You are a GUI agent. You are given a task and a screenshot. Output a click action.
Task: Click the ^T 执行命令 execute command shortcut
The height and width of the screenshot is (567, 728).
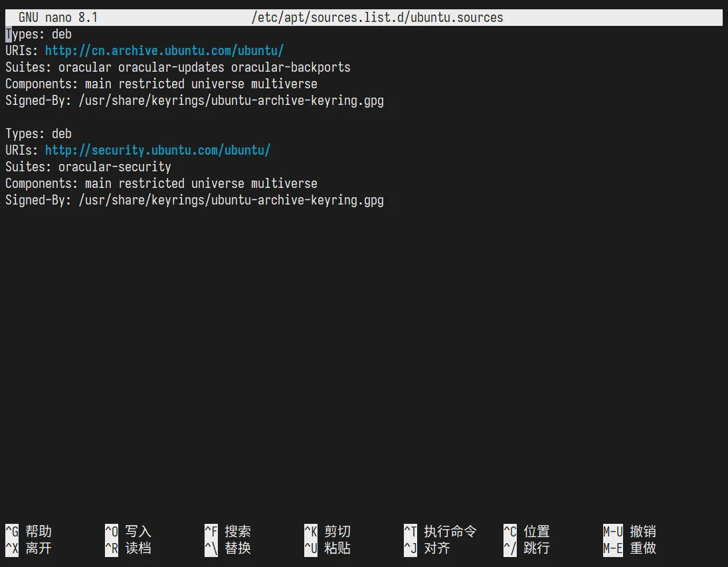click(x=440, y=531)
